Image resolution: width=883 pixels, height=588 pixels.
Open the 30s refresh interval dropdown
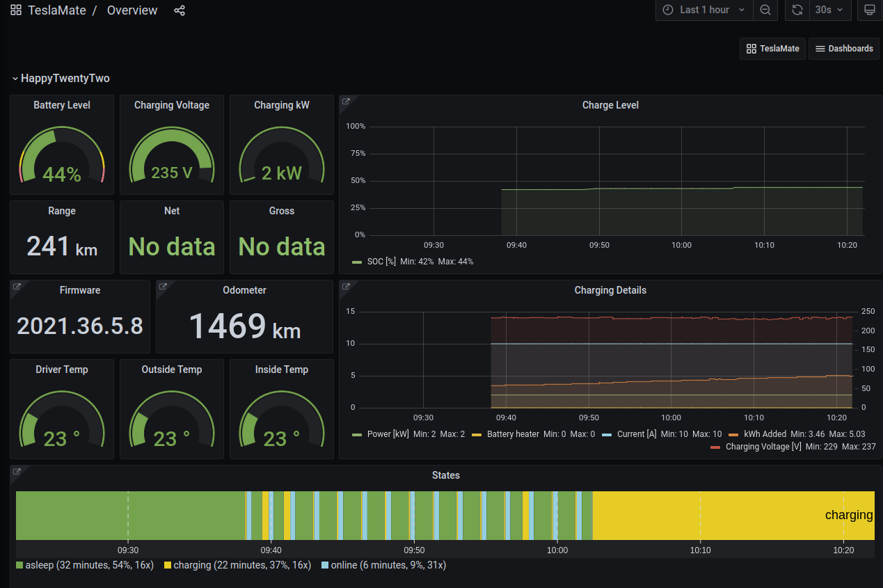829,10
